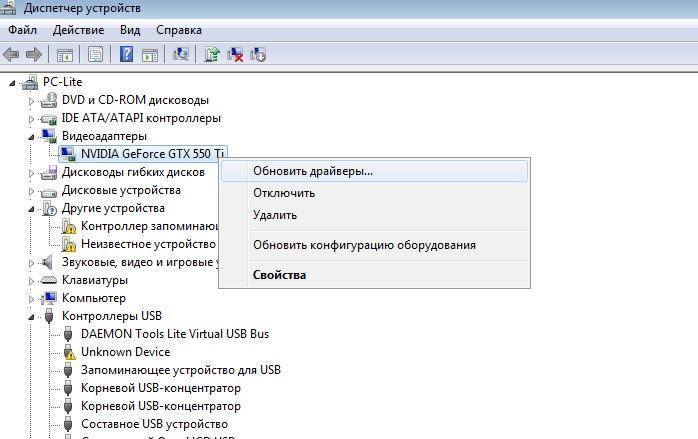Click the Back arrow toolbar icon
The height and width of the screenshot is (439, 698).
11,55
